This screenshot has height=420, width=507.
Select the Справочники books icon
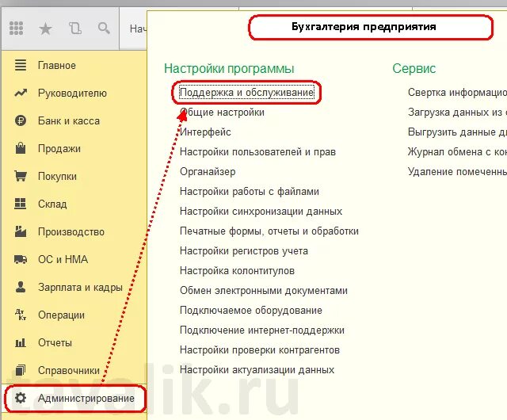pos(21,370)
